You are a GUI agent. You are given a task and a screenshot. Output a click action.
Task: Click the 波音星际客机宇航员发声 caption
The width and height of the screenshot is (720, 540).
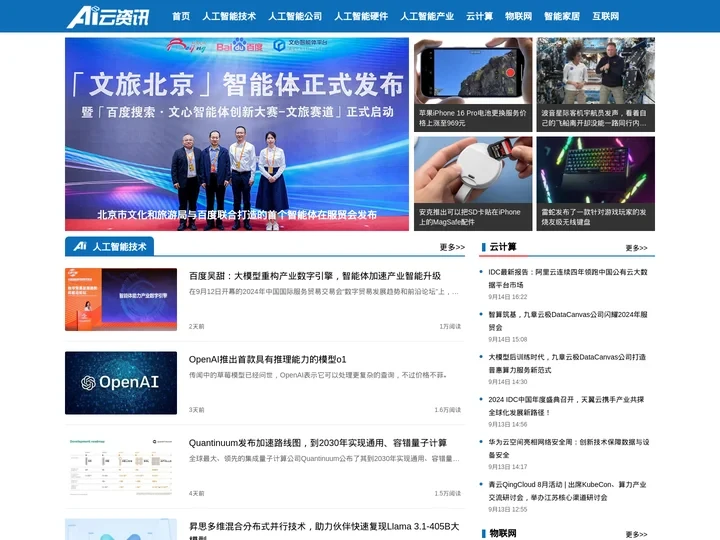594,118
